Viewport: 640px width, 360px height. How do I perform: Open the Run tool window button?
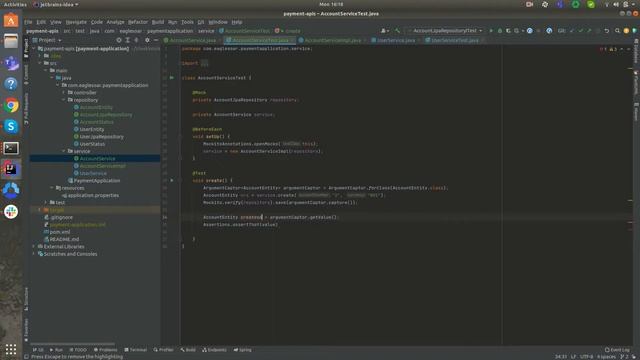pyautogui.click(x=56, y=350)
